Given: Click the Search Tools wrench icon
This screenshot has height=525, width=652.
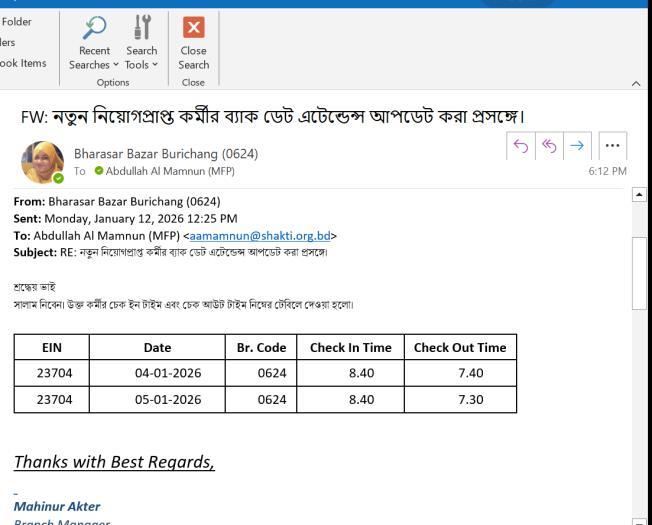Looking at the screenshot, I should 141,26.
